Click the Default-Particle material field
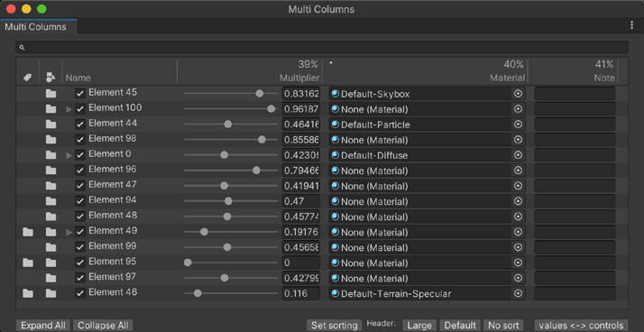Viewport: 644px width, 332px height. coord(427,124)
